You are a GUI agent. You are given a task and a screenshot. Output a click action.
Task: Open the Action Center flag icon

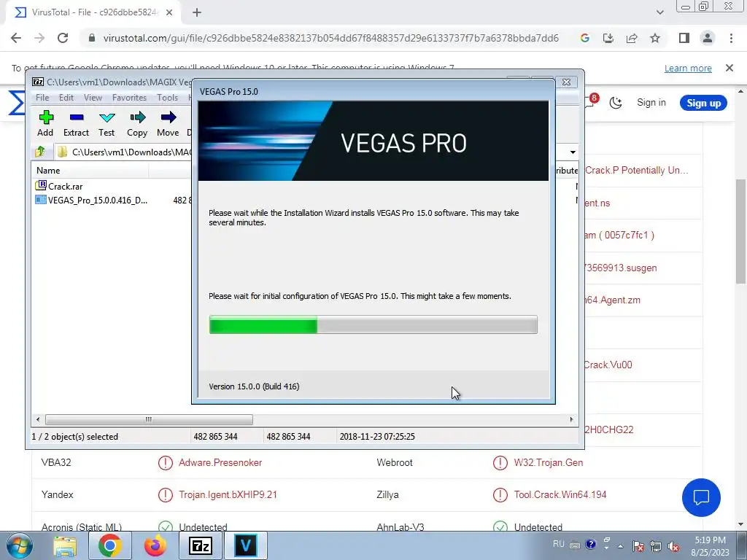[638, 546]
